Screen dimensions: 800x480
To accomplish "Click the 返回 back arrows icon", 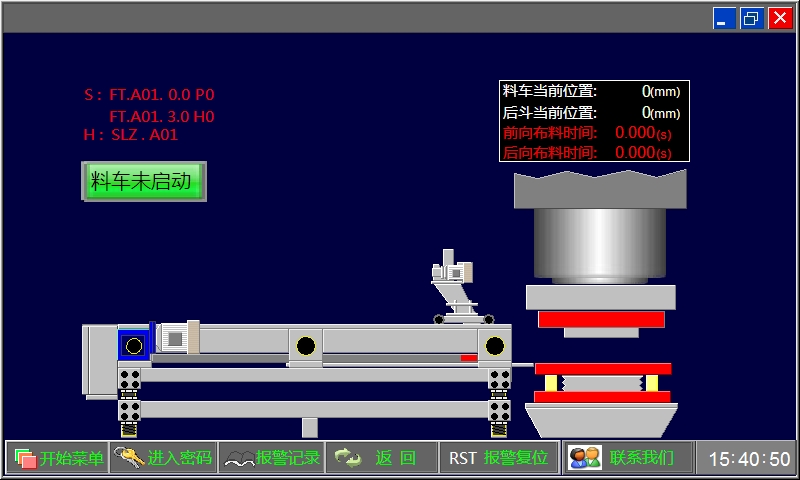I will click(348, 458).
